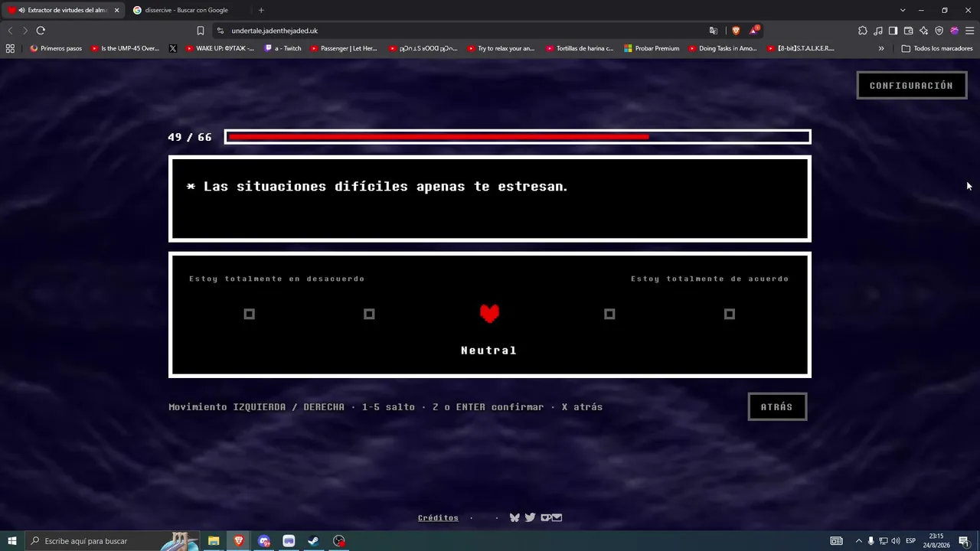Open 'Tortillas de harina c...' bookmark
The image size is (980, 551).
click(580, 48)
